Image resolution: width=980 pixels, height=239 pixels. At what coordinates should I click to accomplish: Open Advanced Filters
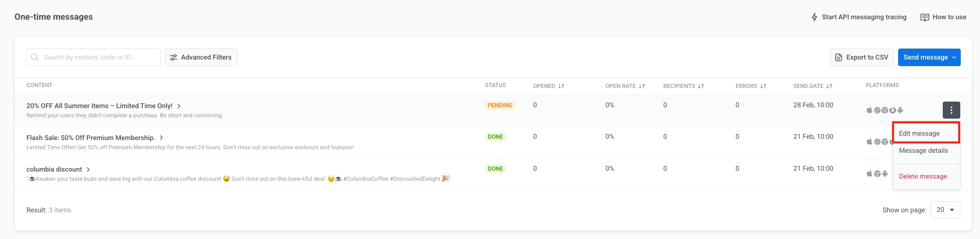pyautogui.click(x=201, y=57)
